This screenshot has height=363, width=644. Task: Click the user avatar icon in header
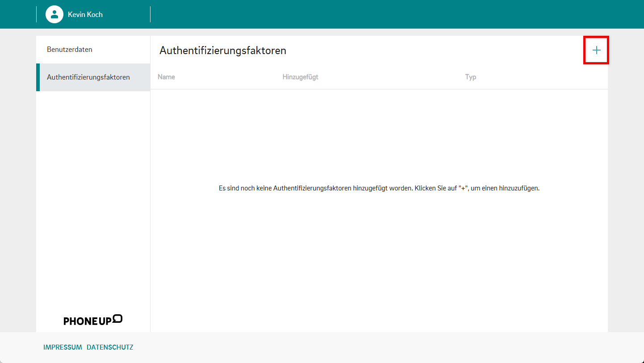pos(54,14)
